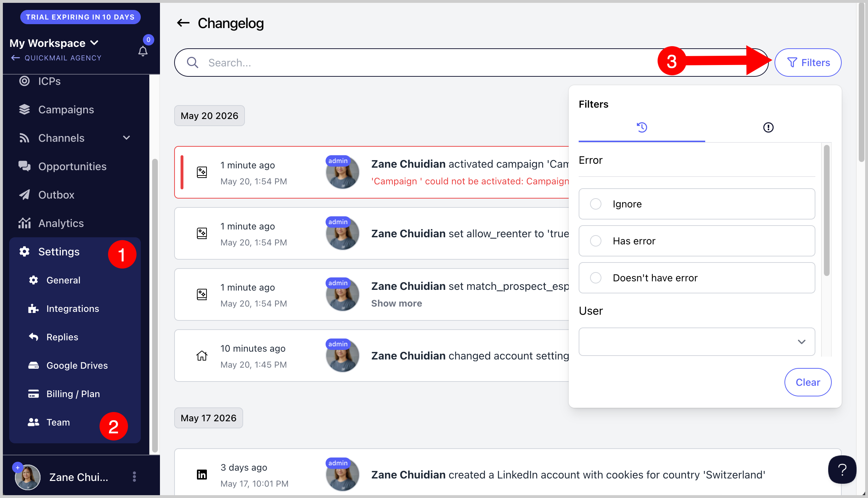Click the campaign icon on the error entry
The image size is (868, 498).
[202, 172]
